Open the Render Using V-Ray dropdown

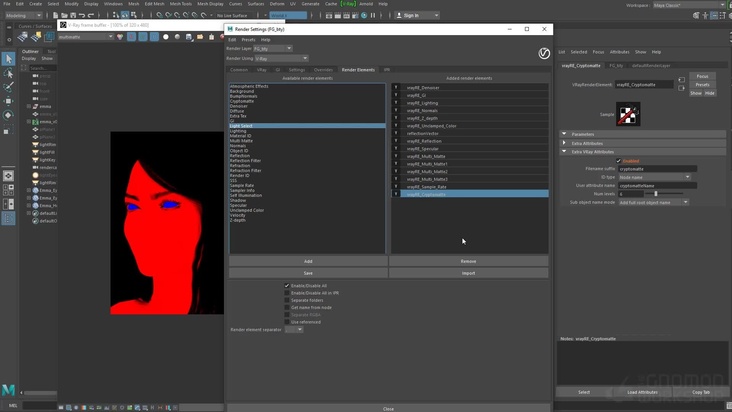click(281, 59)
